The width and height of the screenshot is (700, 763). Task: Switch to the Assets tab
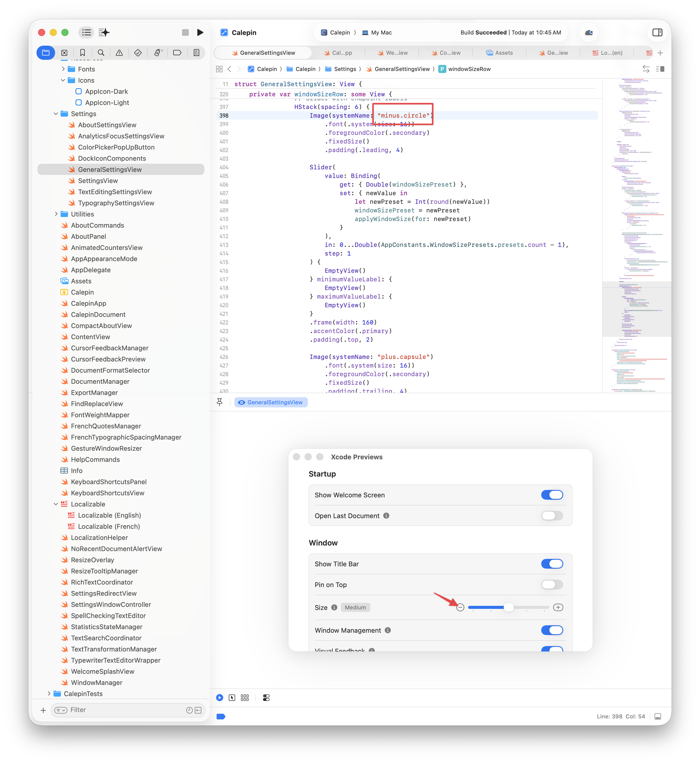tap(499, 53)
